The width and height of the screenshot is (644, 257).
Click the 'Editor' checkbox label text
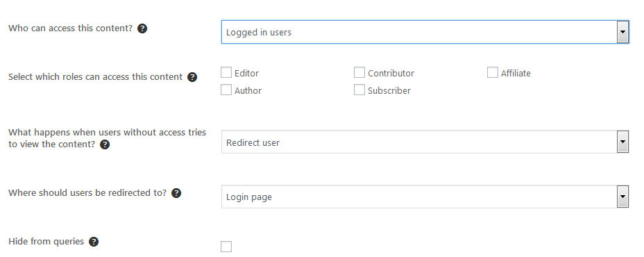246,73
